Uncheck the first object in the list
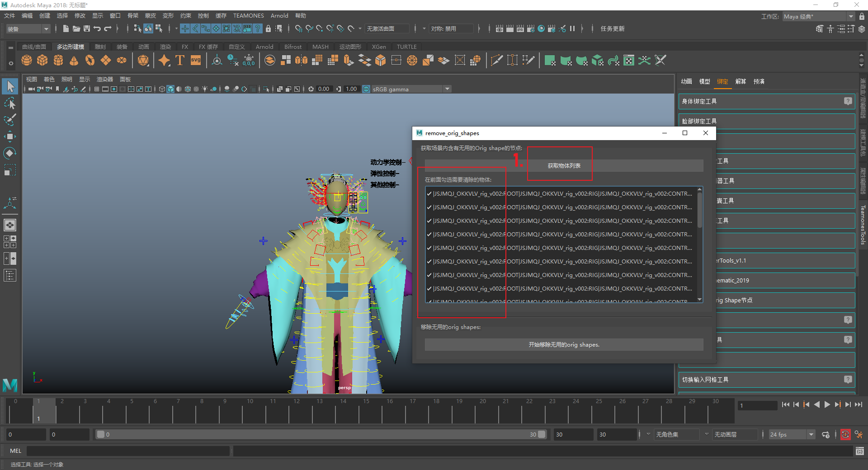 tap(429, 194)
